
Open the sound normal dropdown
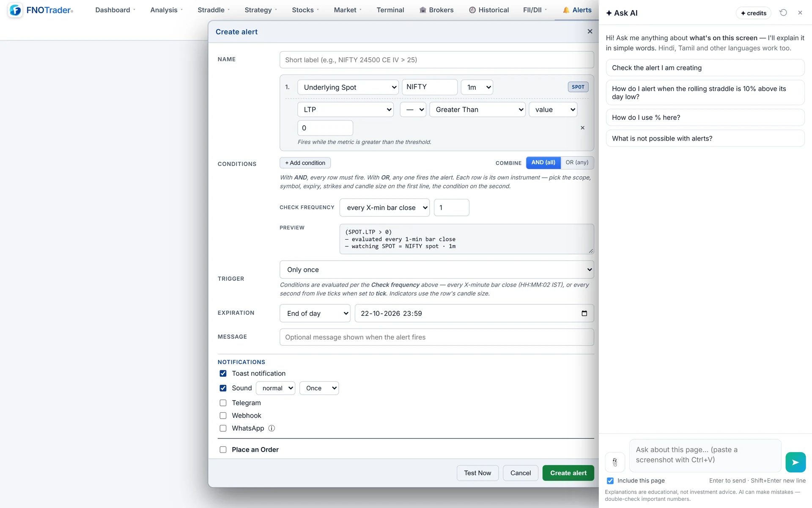275,388
